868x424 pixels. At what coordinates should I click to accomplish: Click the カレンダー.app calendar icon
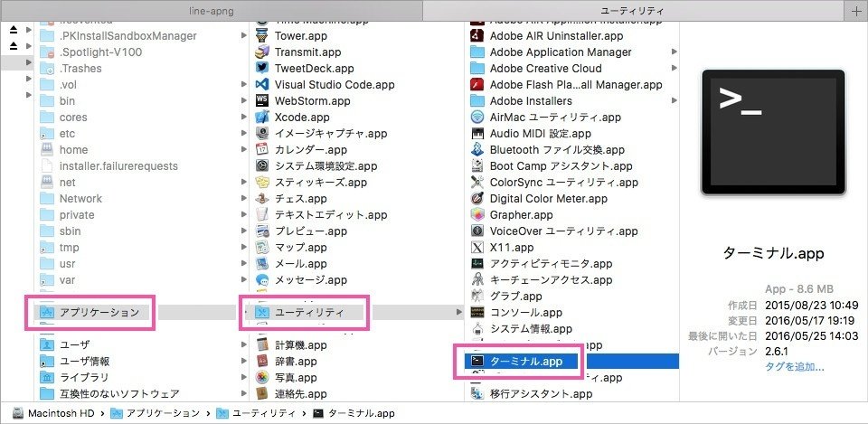point(262,149)
